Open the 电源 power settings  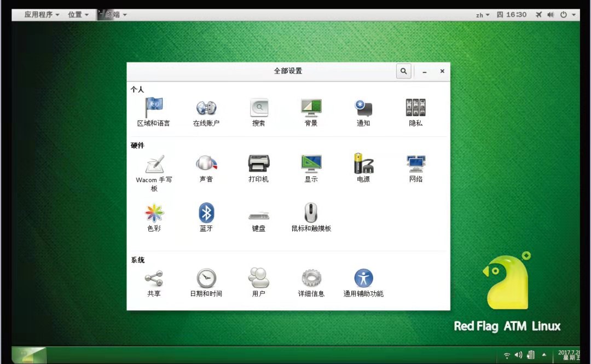pyautogui.click(x=363, y=168)
